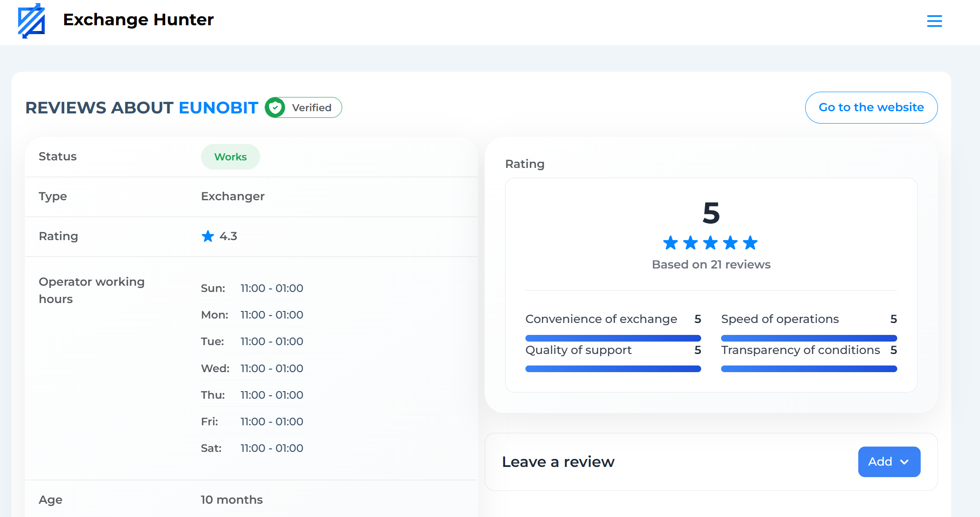Go to the website button
Viewport: 980px width, 517px height.
tap(871, 108)
